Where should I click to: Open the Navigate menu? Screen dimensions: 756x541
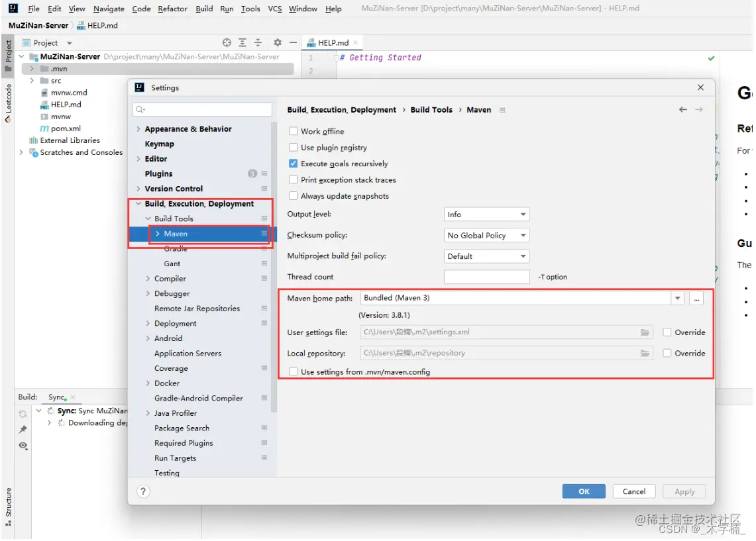(x=109, y=9)
